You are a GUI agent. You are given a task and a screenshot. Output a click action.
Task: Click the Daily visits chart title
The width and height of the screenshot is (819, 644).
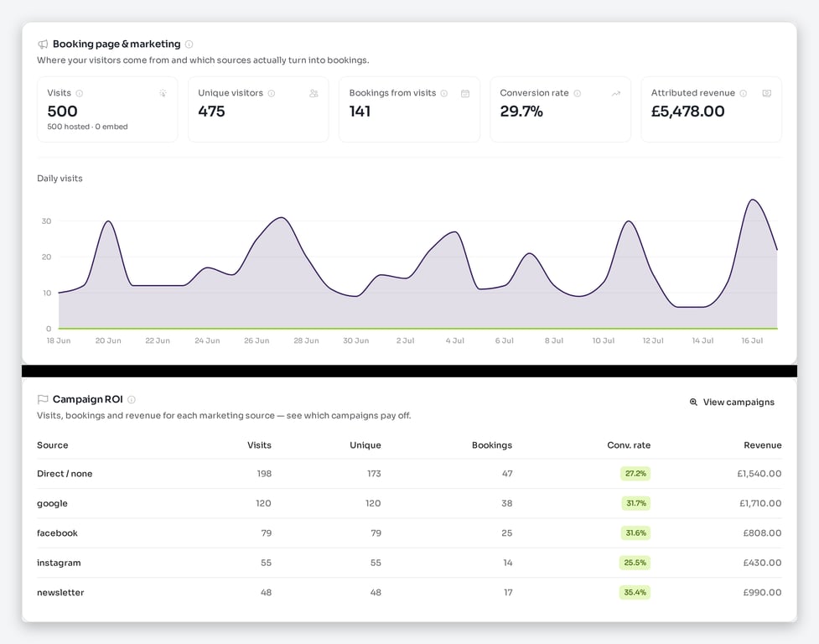click(60, 179)
